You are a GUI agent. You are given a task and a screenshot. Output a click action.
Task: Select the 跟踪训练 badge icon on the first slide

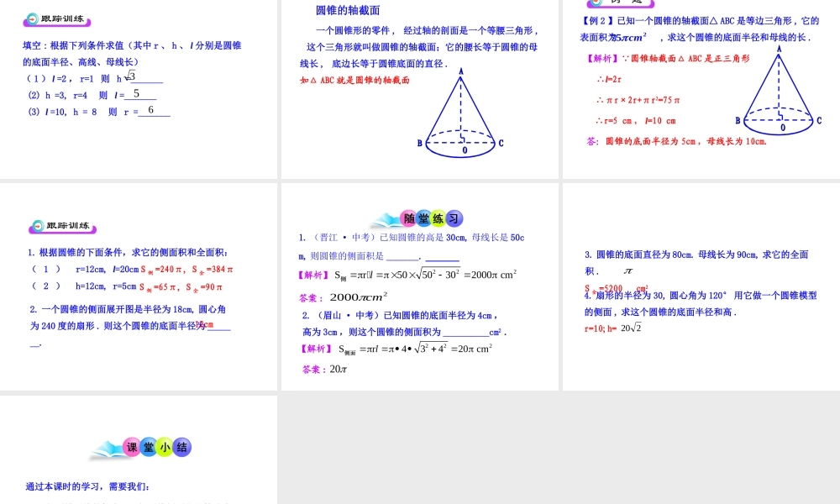coord(57,18)
